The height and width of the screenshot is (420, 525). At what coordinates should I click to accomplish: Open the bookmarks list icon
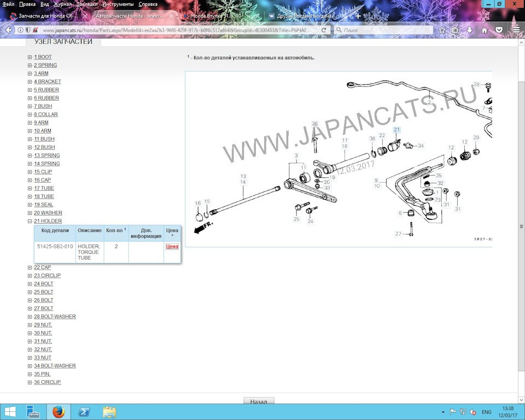coord(455,30)
